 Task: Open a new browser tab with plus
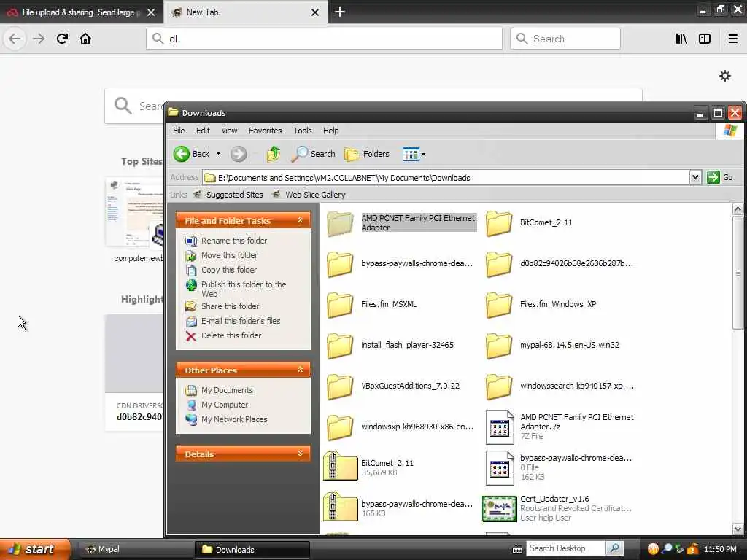click(x=340, y=12)
